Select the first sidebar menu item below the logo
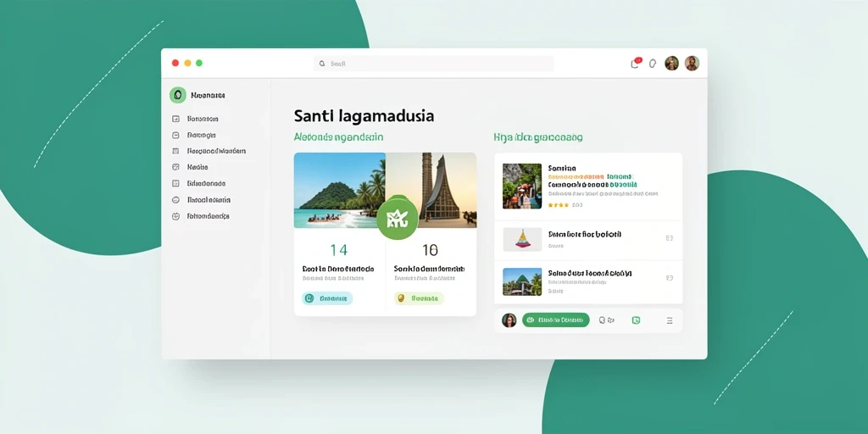 (196, 119)
